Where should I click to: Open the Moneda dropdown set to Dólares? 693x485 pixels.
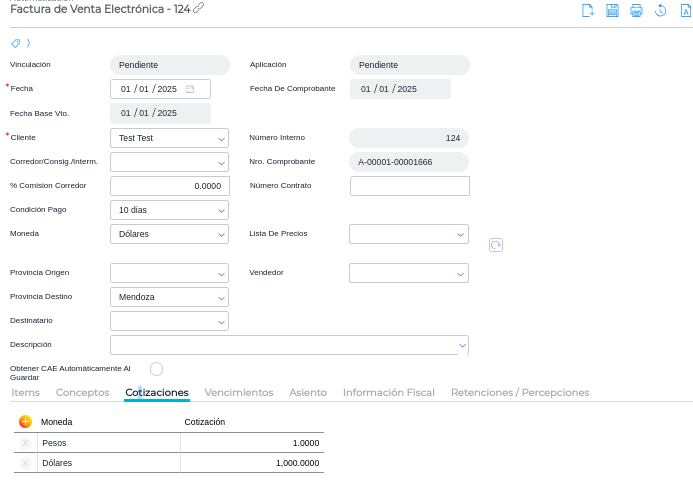169,234
